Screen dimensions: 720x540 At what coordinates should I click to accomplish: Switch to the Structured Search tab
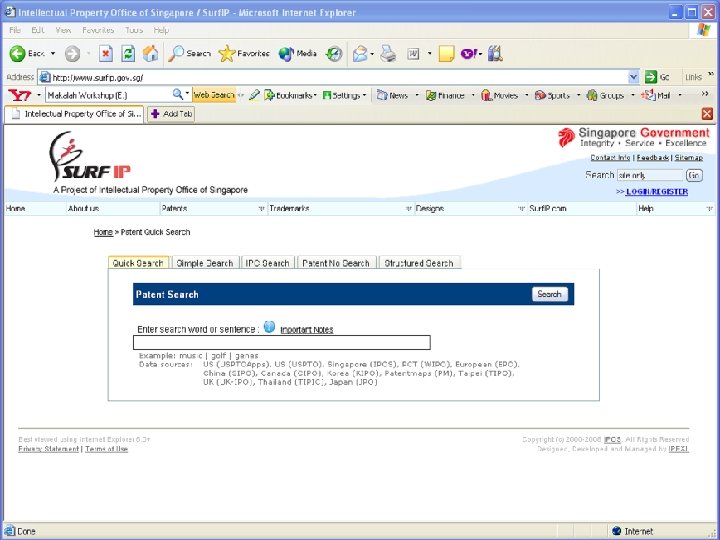point(419,263)
